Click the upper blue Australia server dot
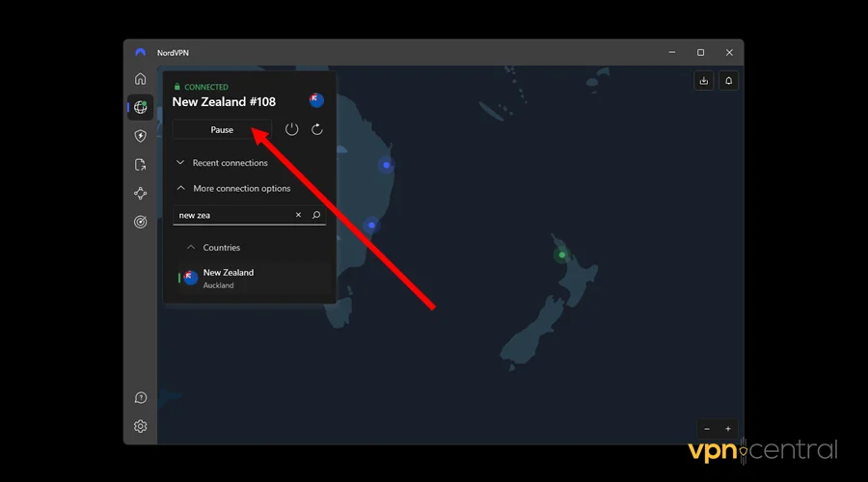 [387, 165]
